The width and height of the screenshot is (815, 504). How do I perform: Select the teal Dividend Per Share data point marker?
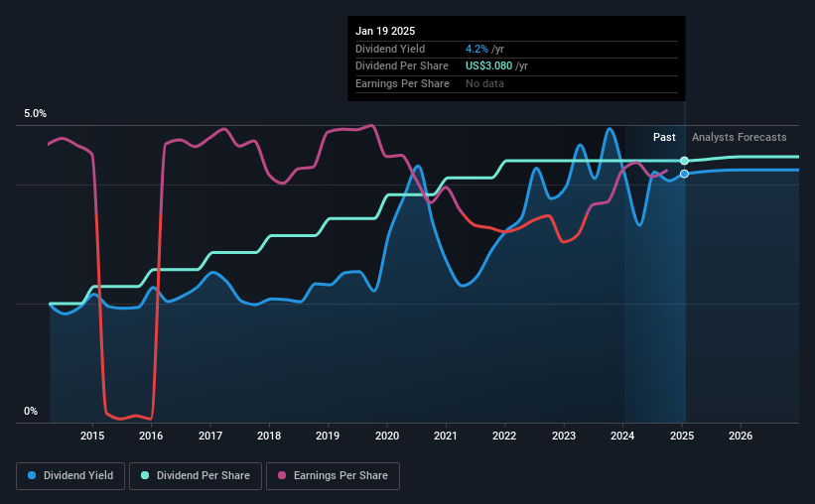(x=685, y=161)
